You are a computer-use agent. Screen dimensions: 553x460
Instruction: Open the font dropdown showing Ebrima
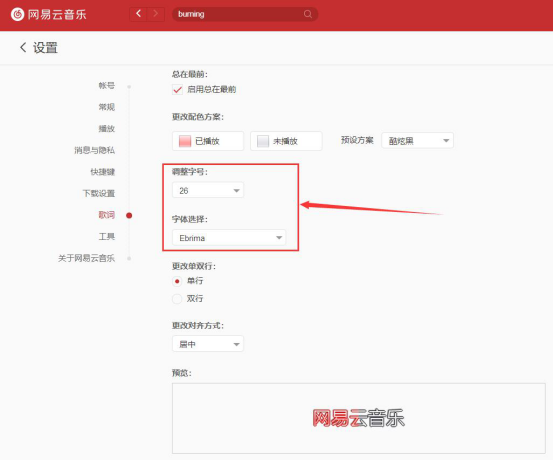229,238
